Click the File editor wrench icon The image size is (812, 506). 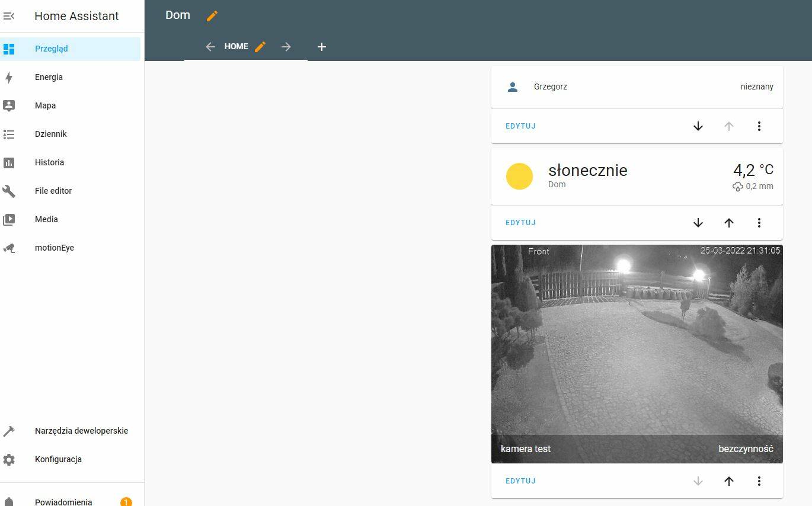9,191
